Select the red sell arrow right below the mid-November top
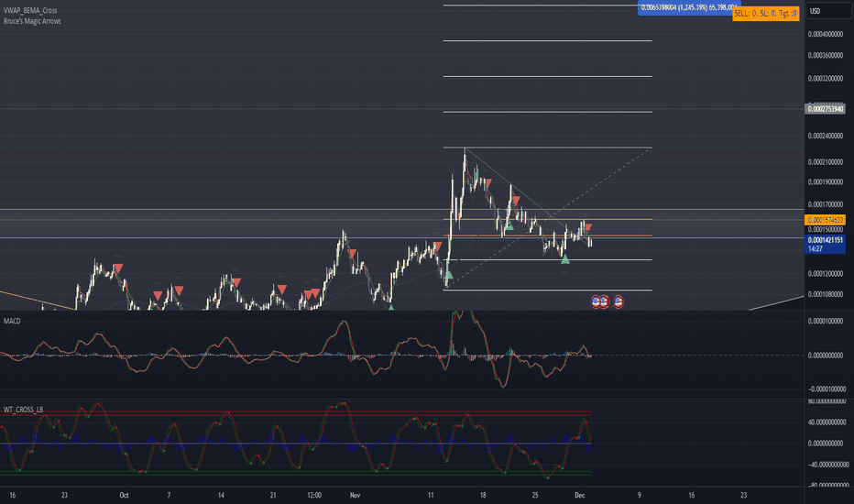The width and height of the screenshot is (854, 504). click(488, 183)
